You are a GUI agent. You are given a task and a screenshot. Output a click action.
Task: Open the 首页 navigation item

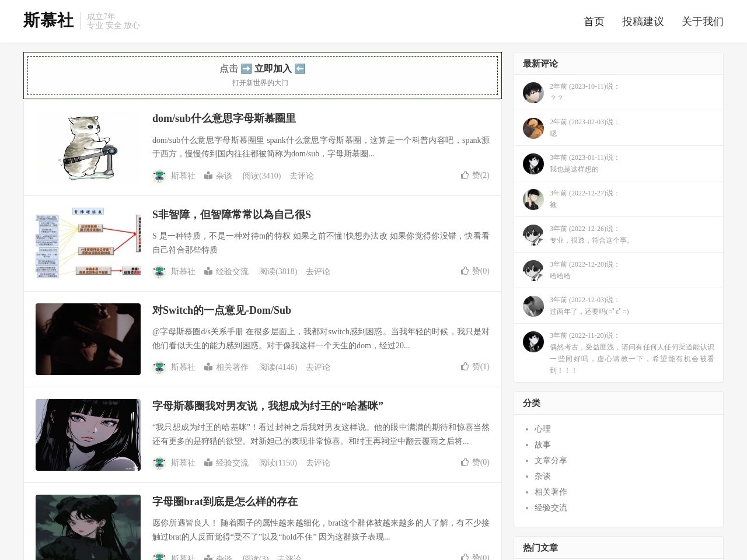[x=594, y=22]
